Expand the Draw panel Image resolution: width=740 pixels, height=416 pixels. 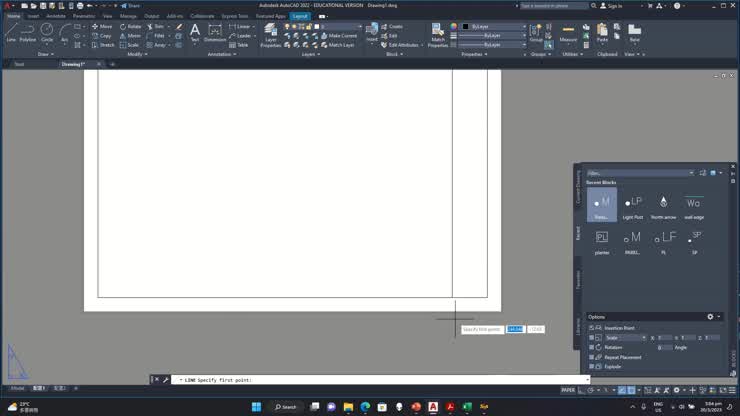point(46,54)
